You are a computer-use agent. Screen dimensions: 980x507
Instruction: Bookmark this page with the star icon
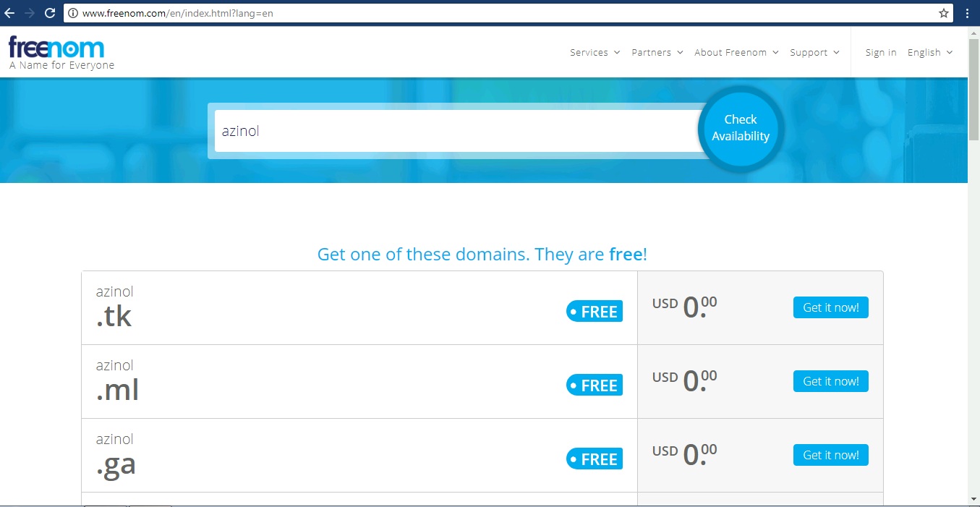(943, 13)
